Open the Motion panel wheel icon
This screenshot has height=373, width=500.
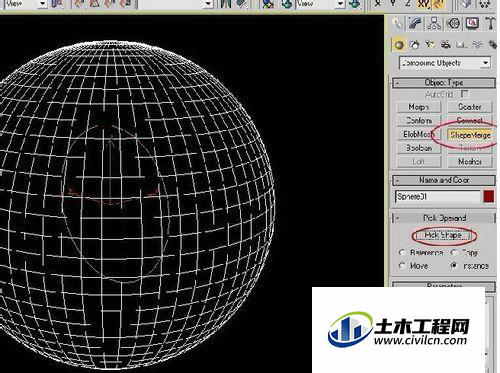(454, 24)
